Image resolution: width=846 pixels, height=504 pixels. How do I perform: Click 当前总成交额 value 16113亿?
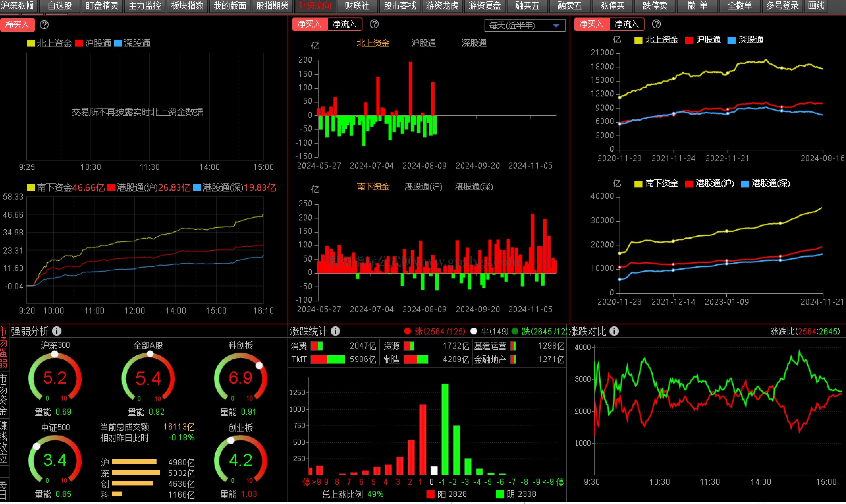[179, 426]
